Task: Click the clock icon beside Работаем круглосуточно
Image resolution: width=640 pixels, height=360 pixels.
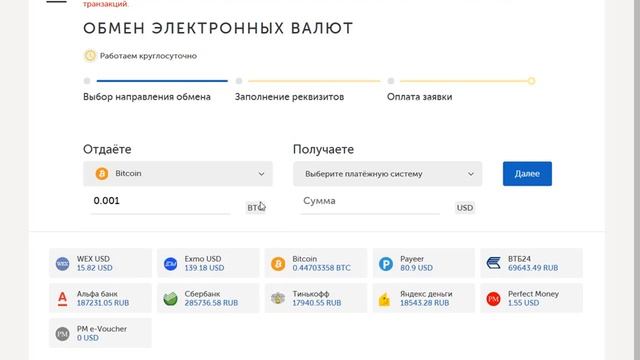Action: [x=90, y=56]
